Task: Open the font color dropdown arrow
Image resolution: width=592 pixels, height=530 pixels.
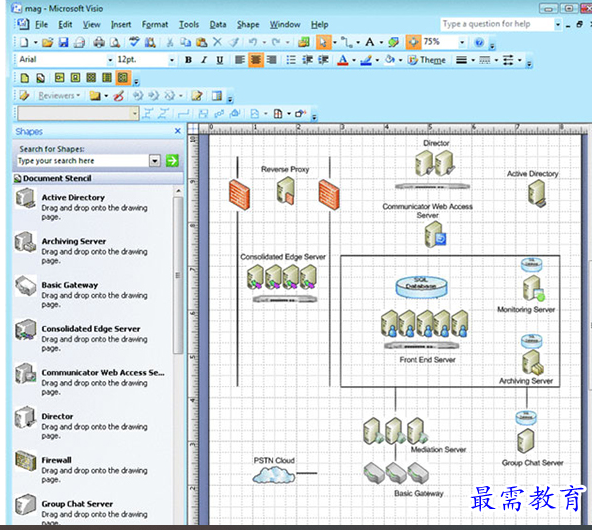Action: point(354,60)
